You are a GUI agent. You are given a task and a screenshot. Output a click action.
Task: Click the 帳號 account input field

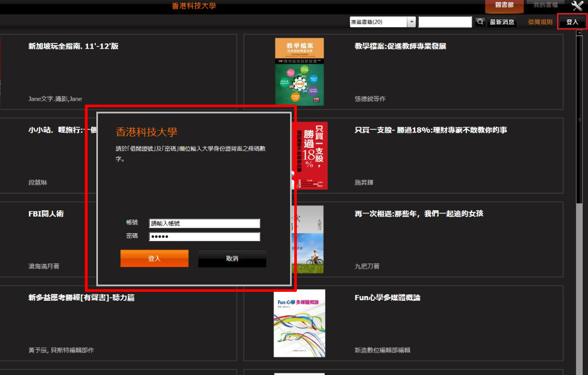(204, 223)
